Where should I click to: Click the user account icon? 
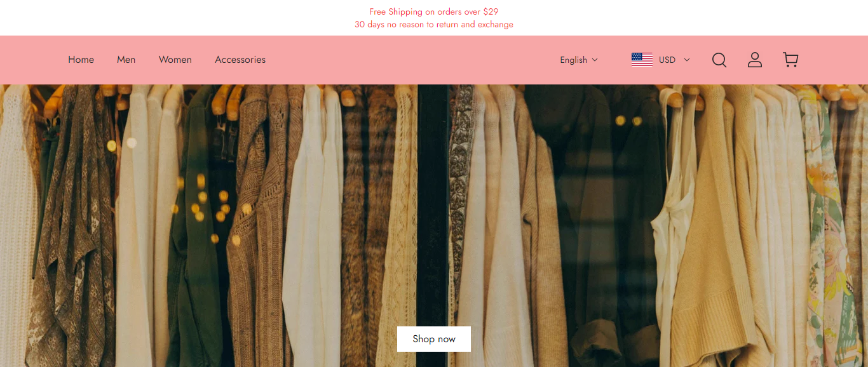click(755, 60)
